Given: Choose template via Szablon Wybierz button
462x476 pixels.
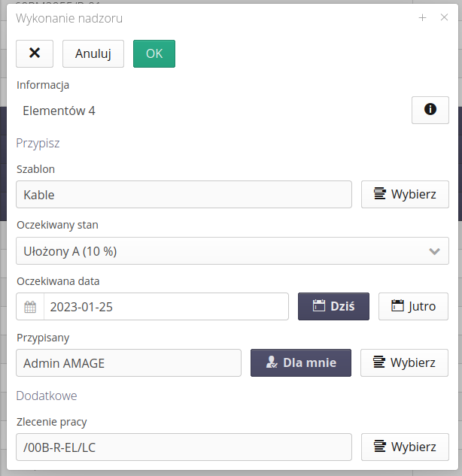Looking at the screenshot, I should 405,194.
